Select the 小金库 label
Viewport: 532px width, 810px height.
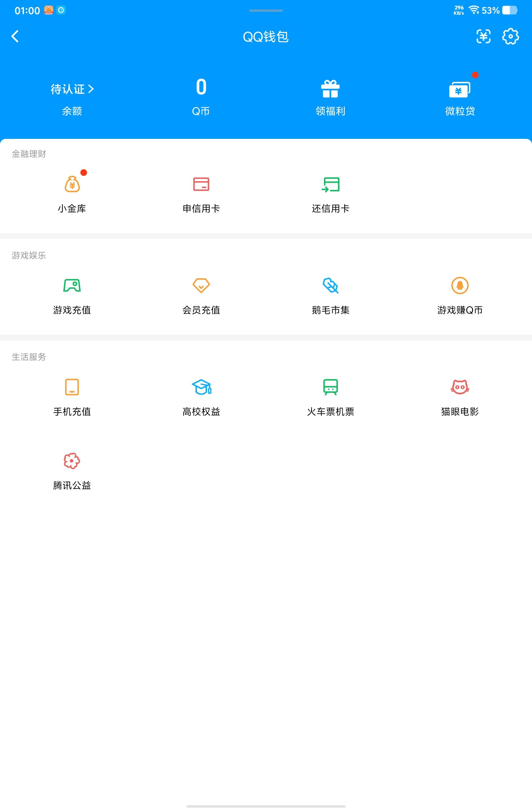pyautogui.click(x=72, y=208)
